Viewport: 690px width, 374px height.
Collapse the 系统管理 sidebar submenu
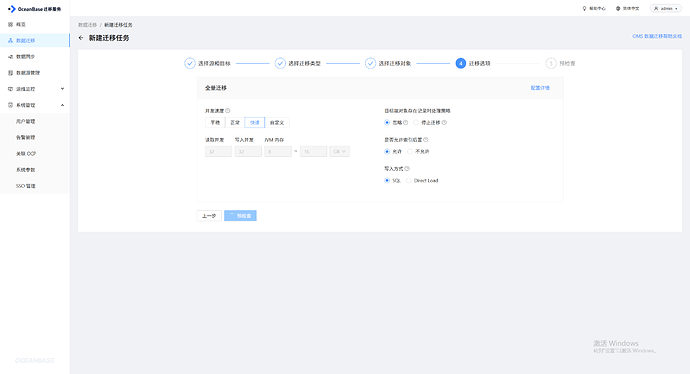[x=62, y=105]
